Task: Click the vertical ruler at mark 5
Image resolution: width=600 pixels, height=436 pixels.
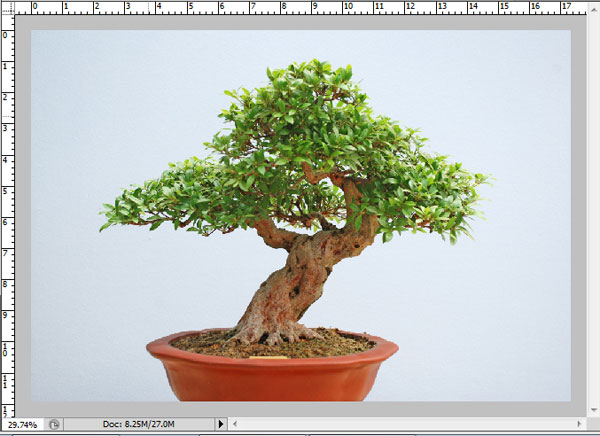Action: (7, 191)
